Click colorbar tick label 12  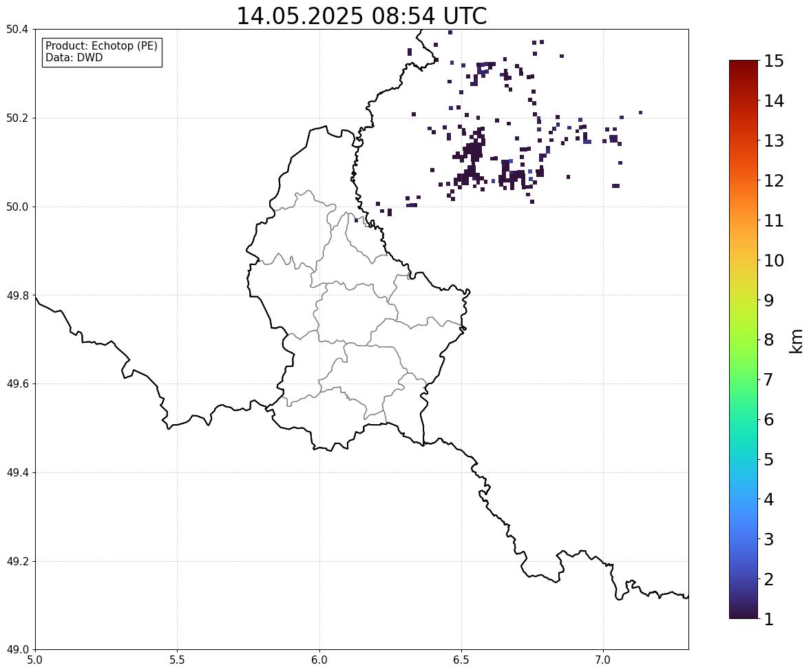774,180
